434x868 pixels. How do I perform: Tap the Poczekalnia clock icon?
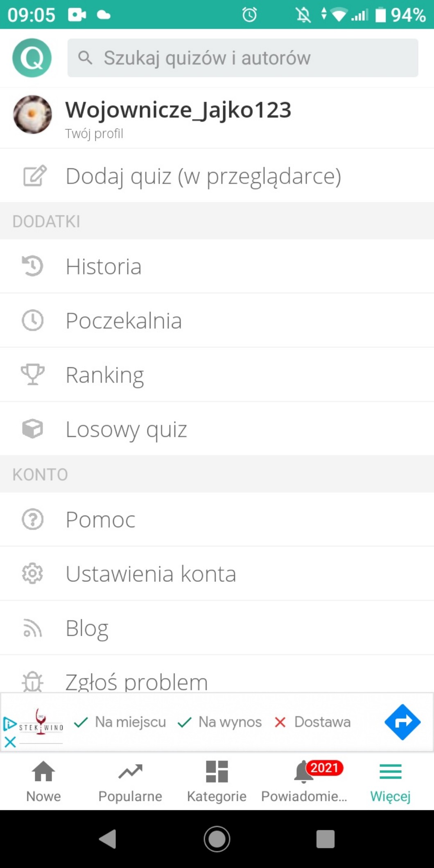[32, 320]
